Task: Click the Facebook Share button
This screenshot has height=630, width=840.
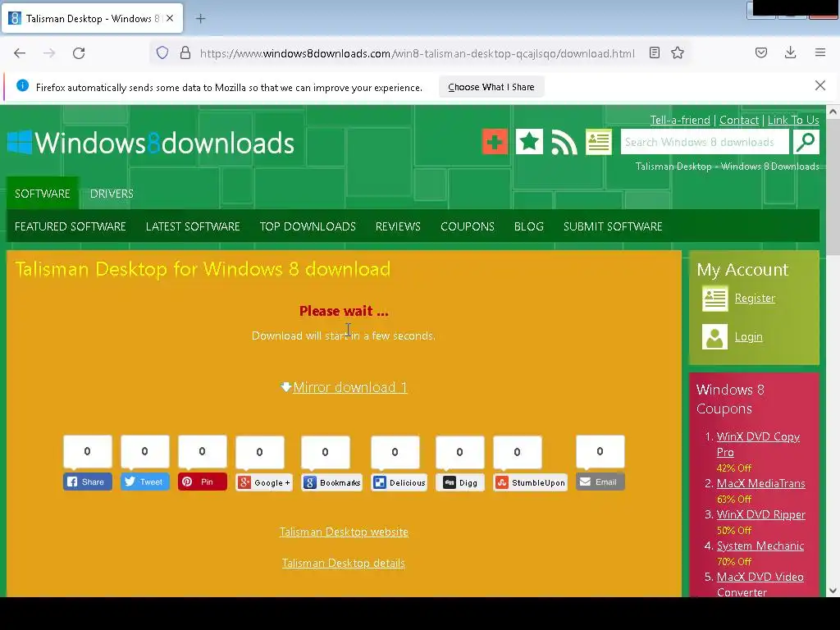Action: click(x=87, y=482)
